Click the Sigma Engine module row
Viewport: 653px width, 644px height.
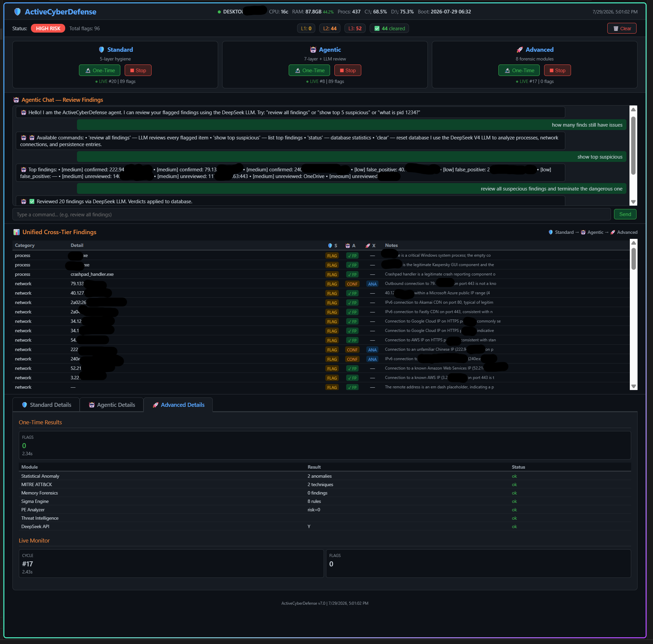point(325,502)
